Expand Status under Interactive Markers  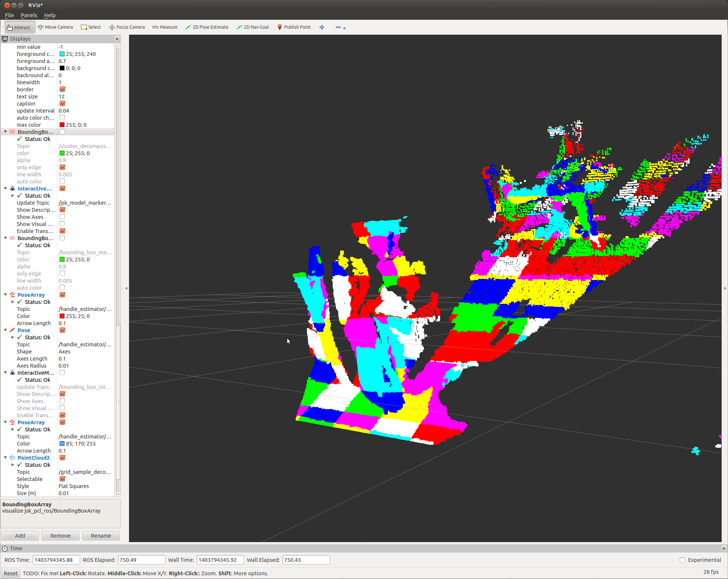(12, 196)
